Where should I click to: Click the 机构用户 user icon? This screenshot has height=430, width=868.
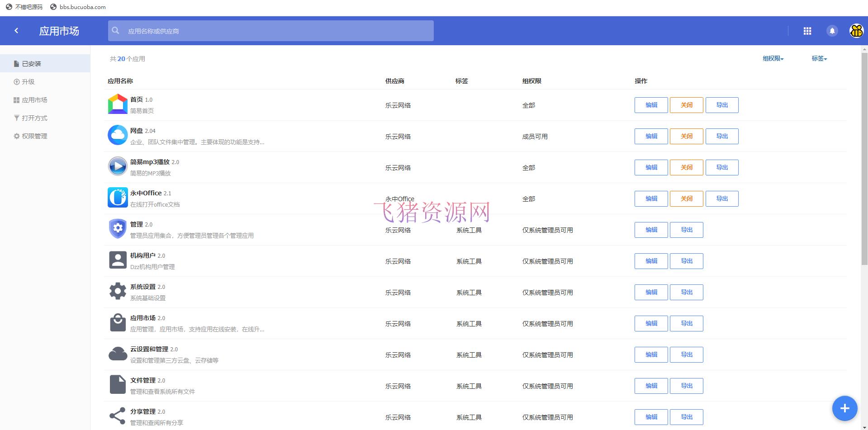(117, 260)
